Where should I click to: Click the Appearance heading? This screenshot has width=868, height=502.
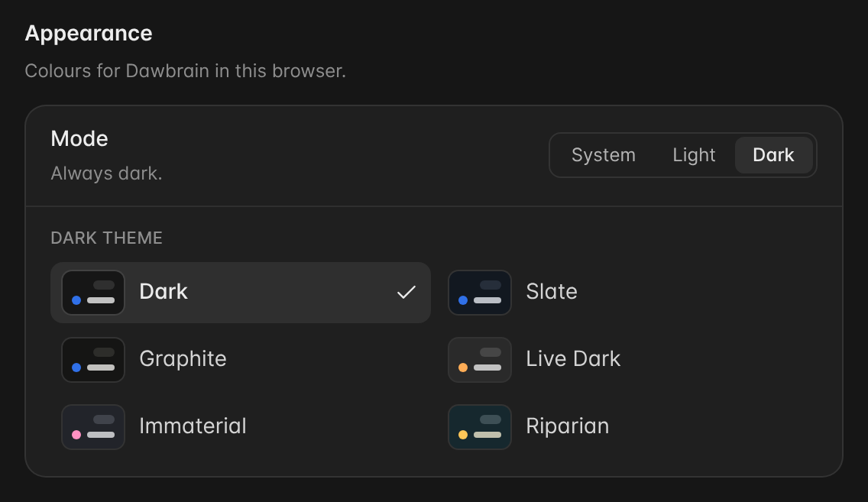pyautogui.click(x=89, y=34)
